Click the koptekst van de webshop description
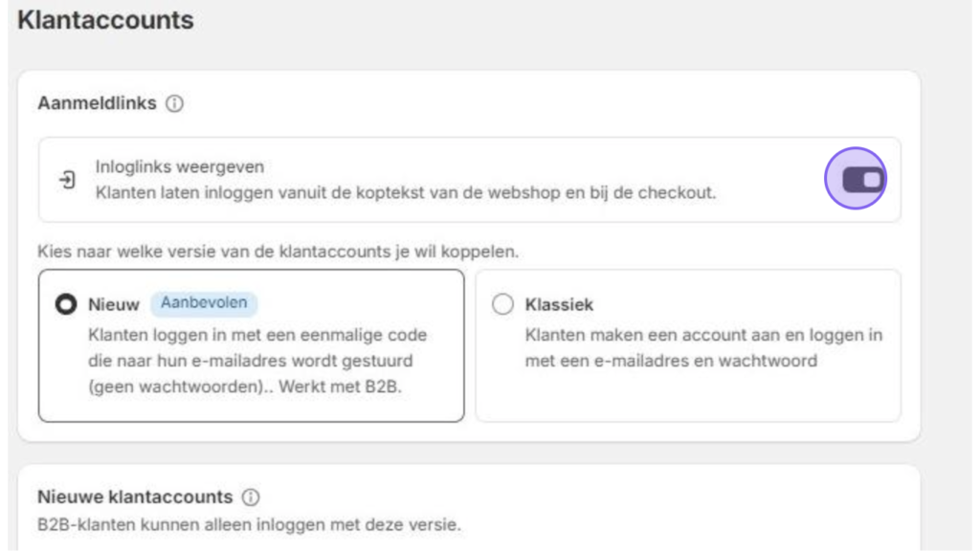Viewport: 980px width, 552px height. coord(406,193)
